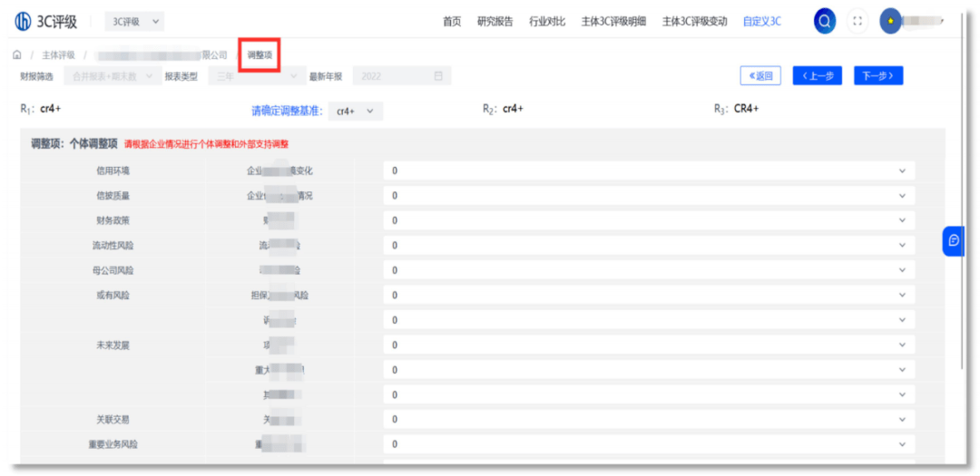980x476 pixels.
Task: Click 主体评级 breadcrumb link
Action: (58, 55)
